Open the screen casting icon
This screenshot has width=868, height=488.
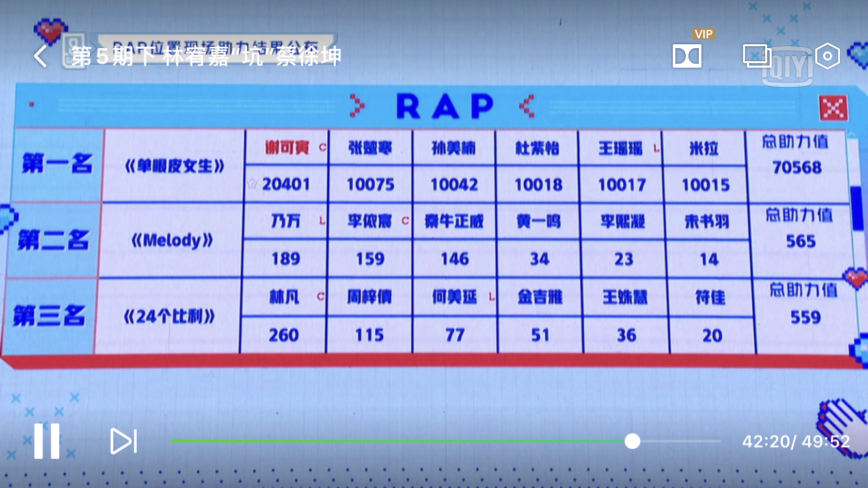757,57
